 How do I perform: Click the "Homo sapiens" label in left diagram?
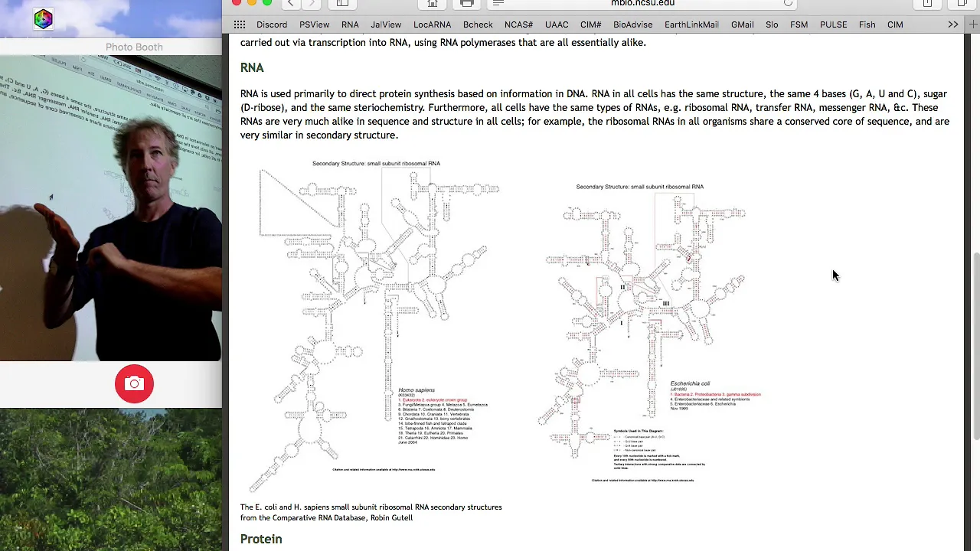point(416,390)
